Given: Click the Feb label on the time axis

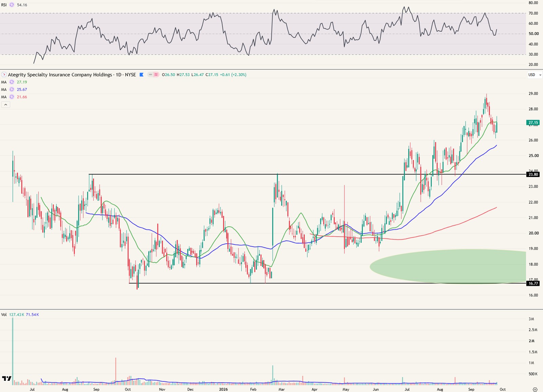Looking at the screenshot, I should [253, 389].
